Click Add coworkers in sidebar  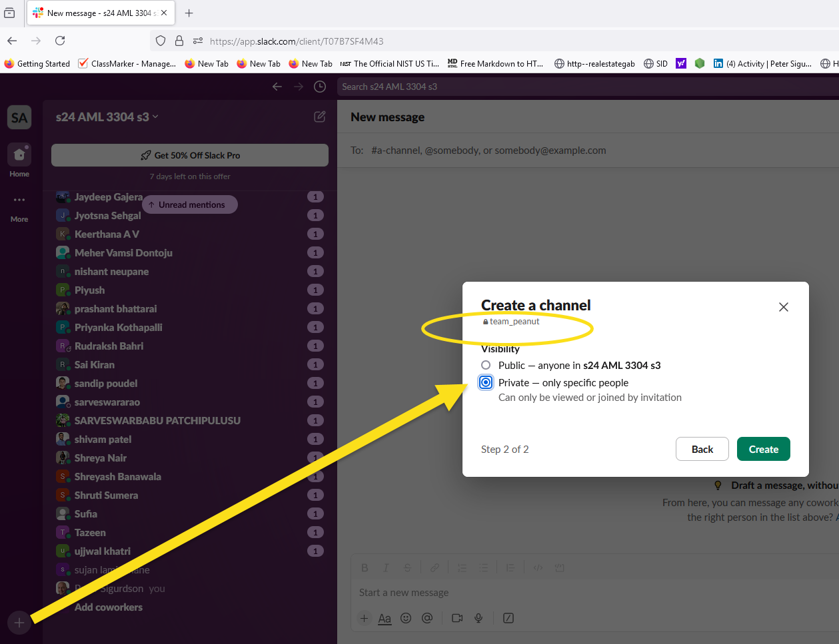pyautogui.click(x=109, y=607)
